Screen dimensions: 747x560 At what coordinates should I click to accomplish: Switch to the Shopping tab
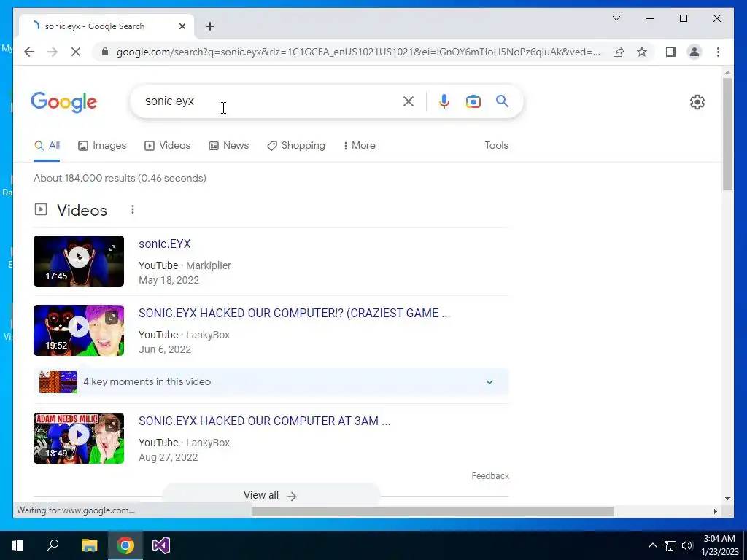click(296, 146)
